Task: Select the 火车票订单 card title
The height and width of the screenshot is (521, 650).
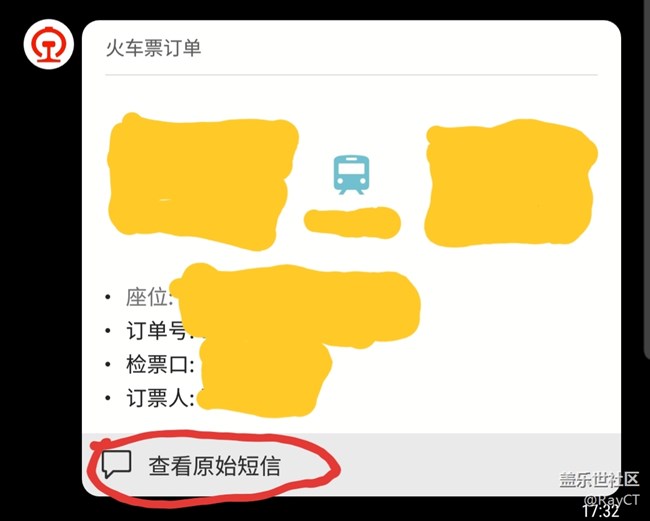Action: coord(153,48)
